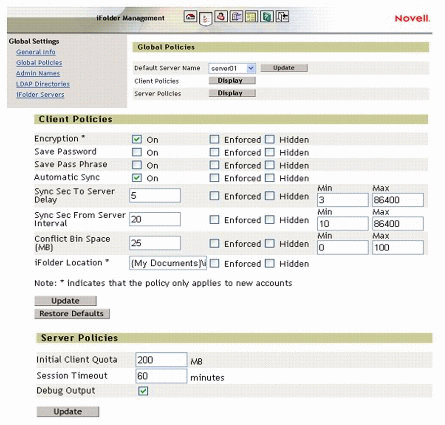445x425 pixels.
Task: Open the yellow Reporting table icon
Action: (252, 16)
